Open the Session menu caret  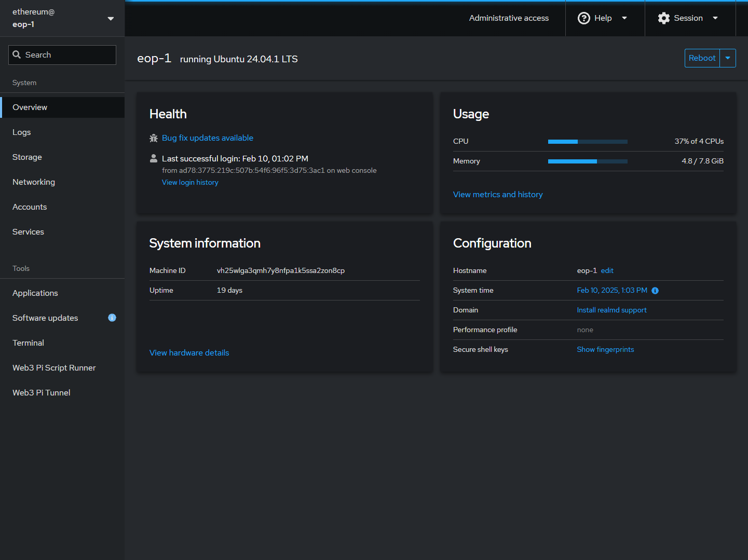(x=715, y=18)
